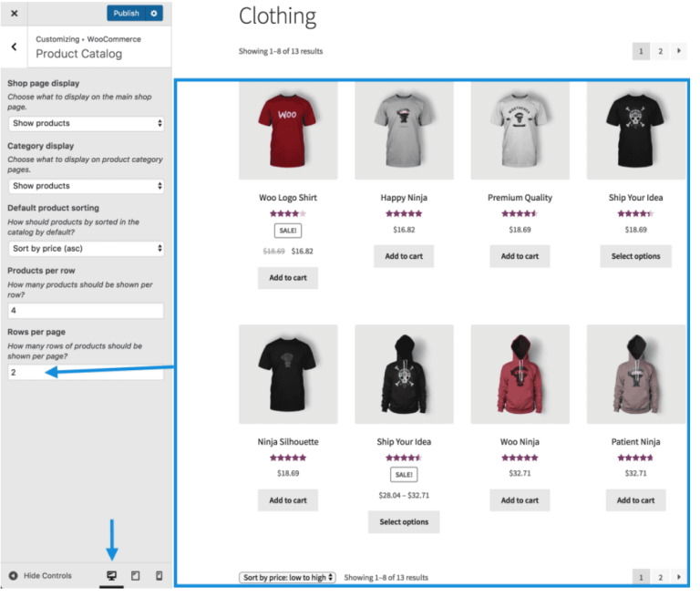Click Publish button
Screen dimensions: 700x597
(x=128, y=14)
